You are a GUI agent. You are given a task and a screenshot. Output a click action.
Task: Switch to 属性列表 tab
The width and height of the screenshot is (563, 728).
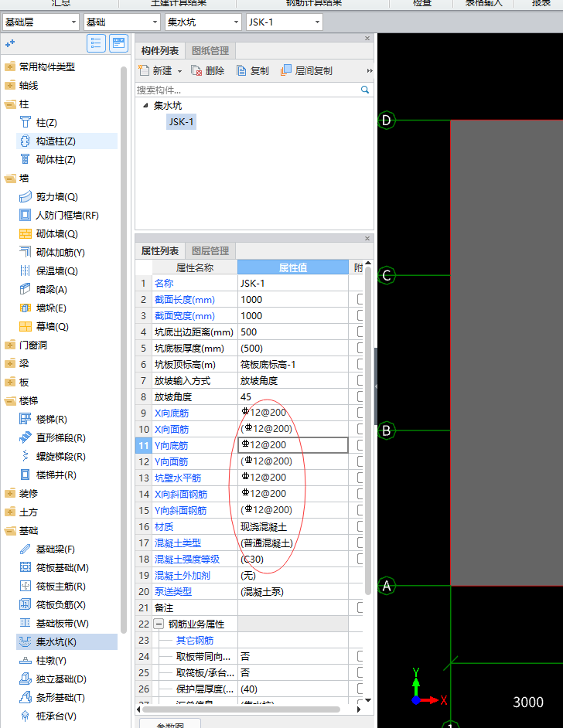pos(160,250)
